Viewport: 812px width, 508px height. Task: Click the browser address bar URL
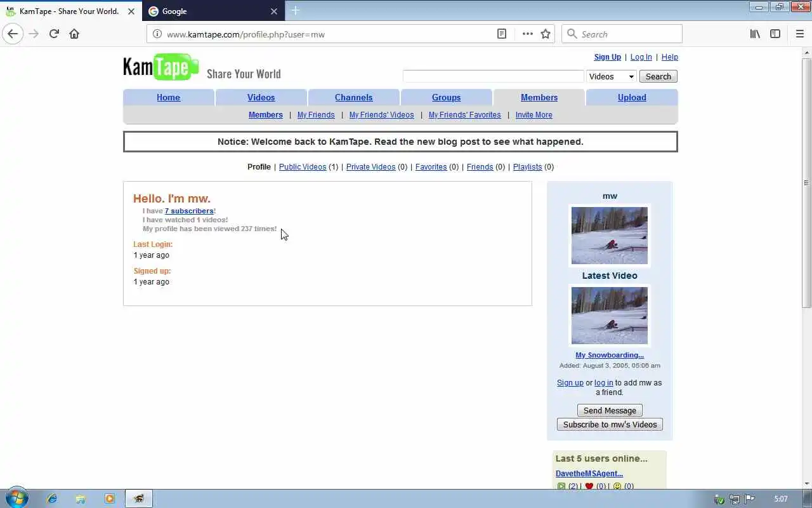[246, 34]
